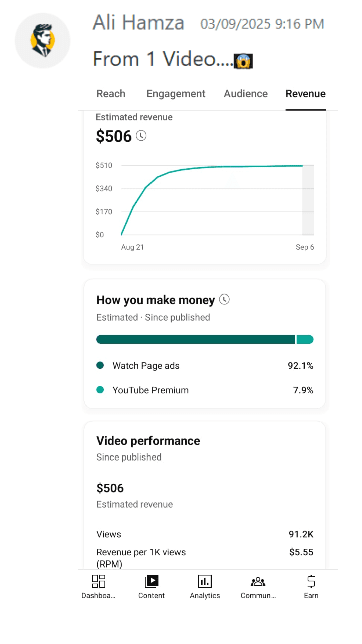Click the light teal YouTube Premium bar segment
The image size is (362, 644).
[305, 339]
